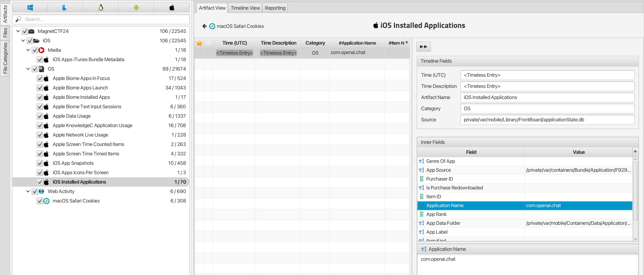
Task: Collapse the OS category node
Action: tap(28, 69)
